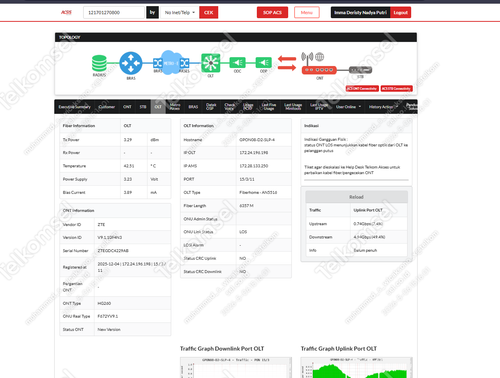Click the Traffic Graph Downlink Port OLT chart
The width and height of the screenshot is (500, 378).
click(236, 367)
